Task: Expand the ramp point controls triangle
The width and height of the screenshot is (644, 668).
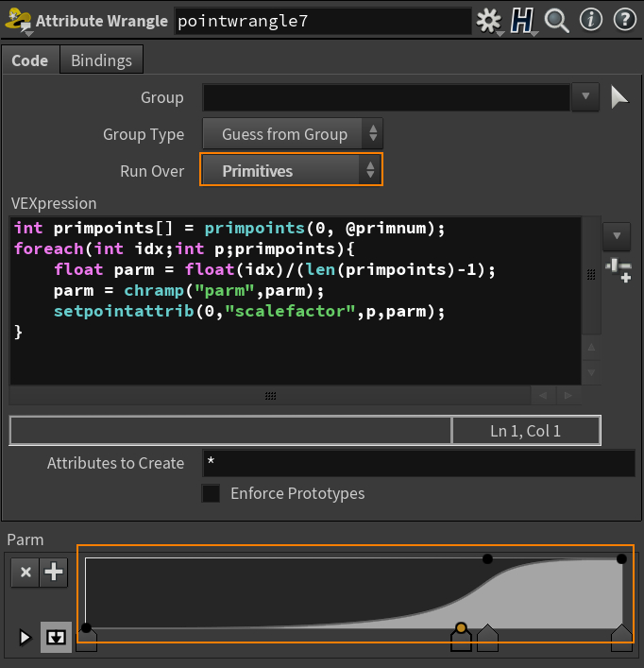Action: tap(25, 638)
